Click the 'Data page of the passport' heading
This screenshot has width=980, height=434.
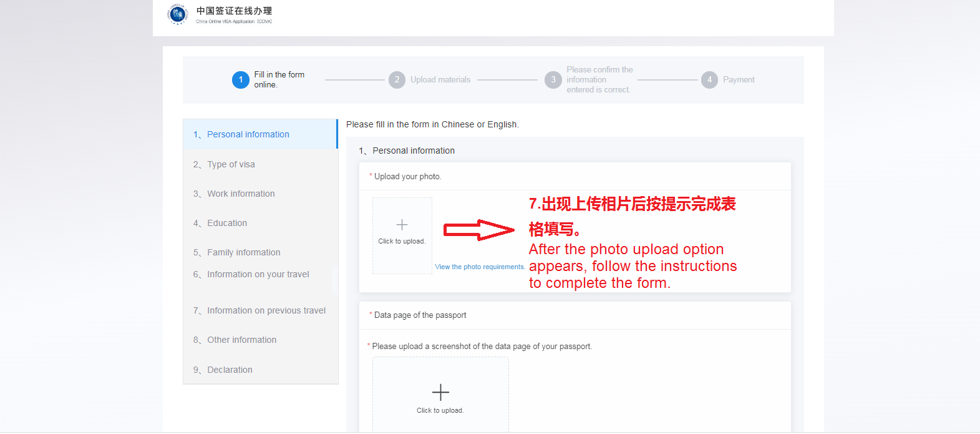tap(420, 315)
